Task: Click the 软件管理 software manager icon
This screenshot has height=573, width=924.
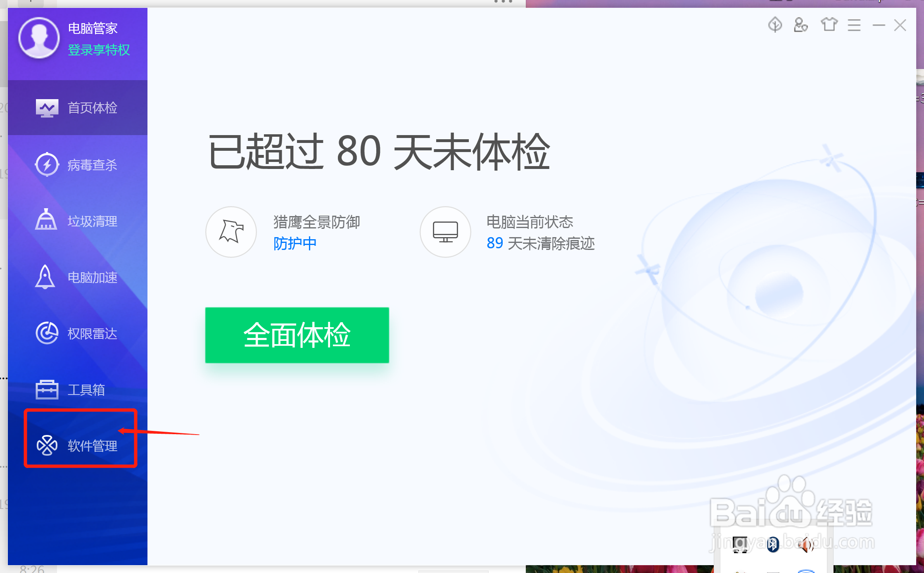Action: tap(47, 445)
